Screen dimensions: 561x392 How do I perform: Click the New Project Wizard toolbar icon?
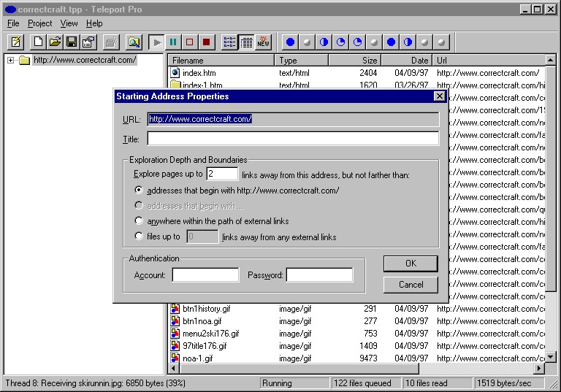click(15, 42)
